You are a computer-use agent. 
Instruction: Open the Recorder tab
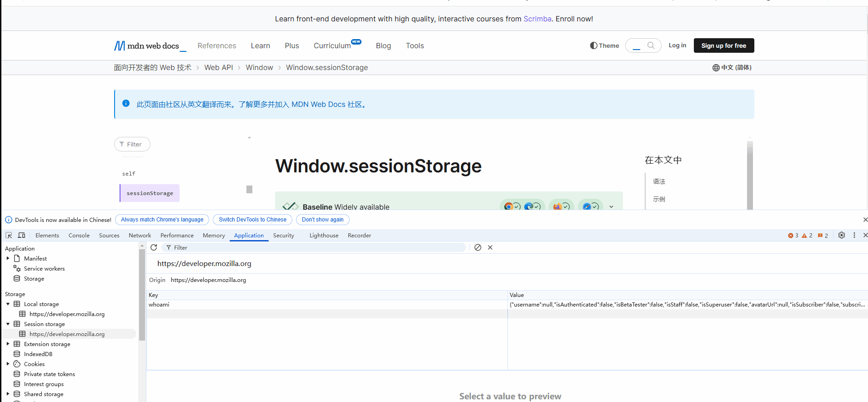[359, 235]
